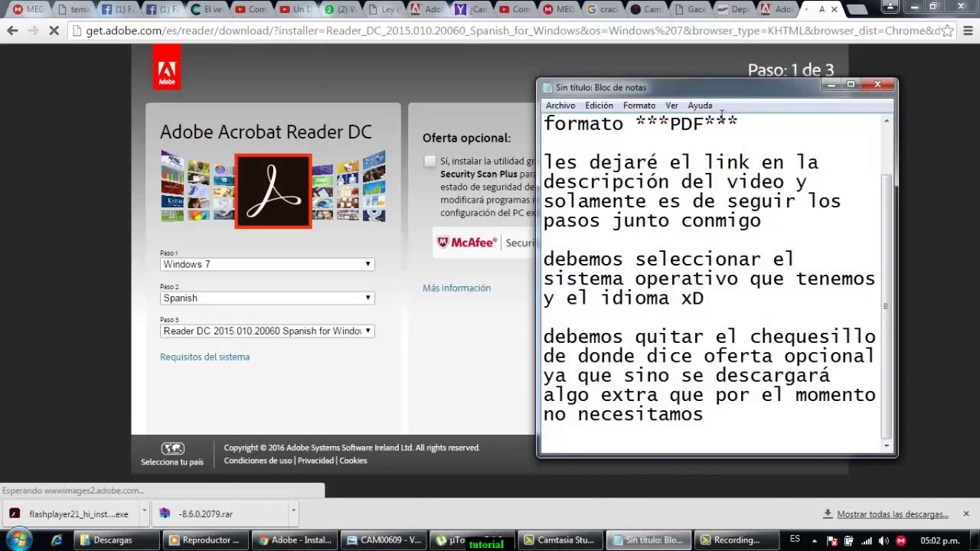The width and height of the screenshot is (980, 551).
Task: Open the Ver menu in Bloc de notas
Action: [671, 106]
